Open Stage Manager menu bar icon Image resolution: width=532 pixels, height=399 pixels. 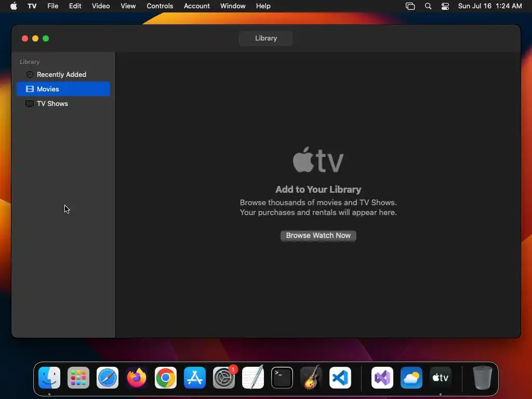pos(410,6)
